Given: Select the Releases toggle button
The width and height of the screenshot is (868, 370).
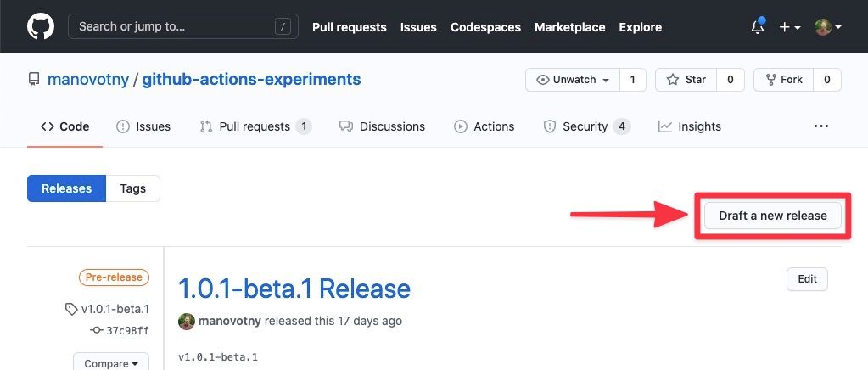Looking at the screenshot, I should tap(66, 188).
